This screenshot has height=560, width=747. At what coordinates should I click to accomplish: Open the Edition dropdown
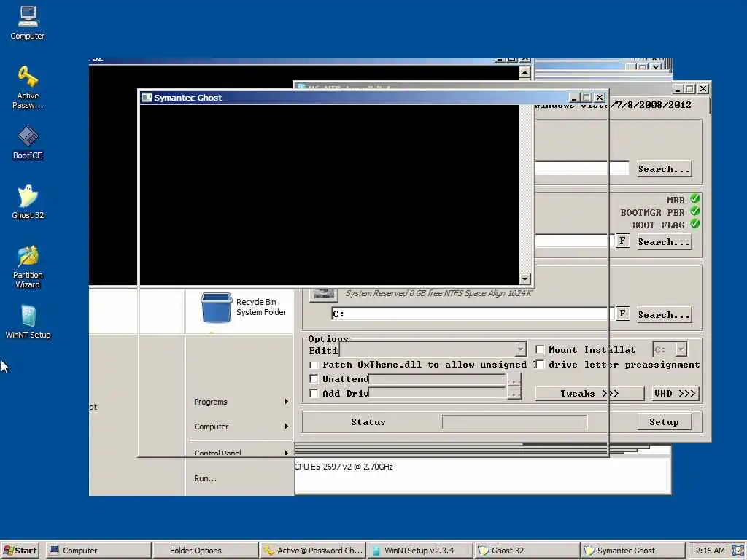520,349
